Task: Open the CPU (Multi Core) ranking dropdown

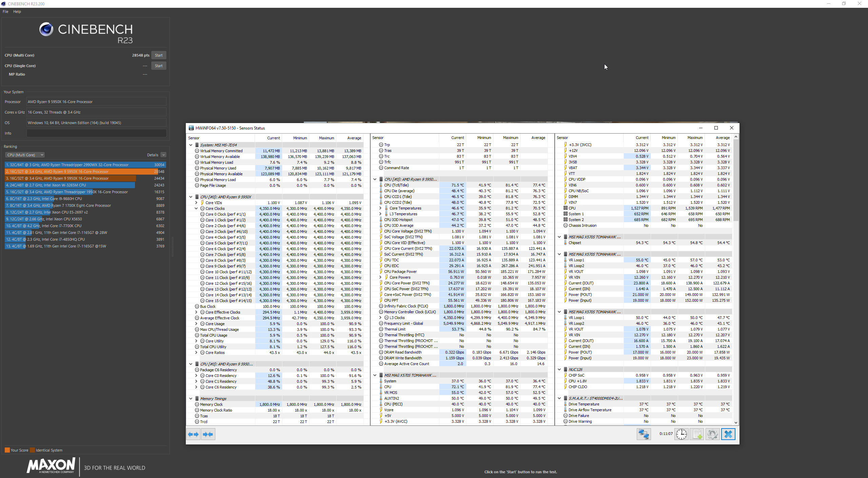Action: tap(25, 155)
